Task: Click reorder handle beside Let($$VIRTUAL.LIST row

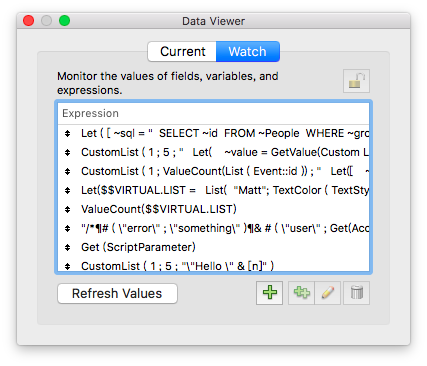Action: click(x=68, y=191)
